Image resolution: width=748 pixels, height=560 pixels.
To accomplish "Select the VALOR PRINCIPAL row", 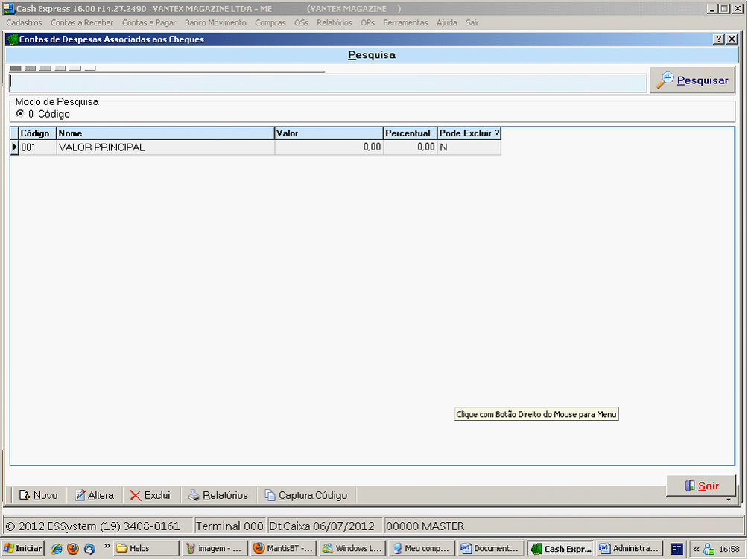I will click(164, 147).
